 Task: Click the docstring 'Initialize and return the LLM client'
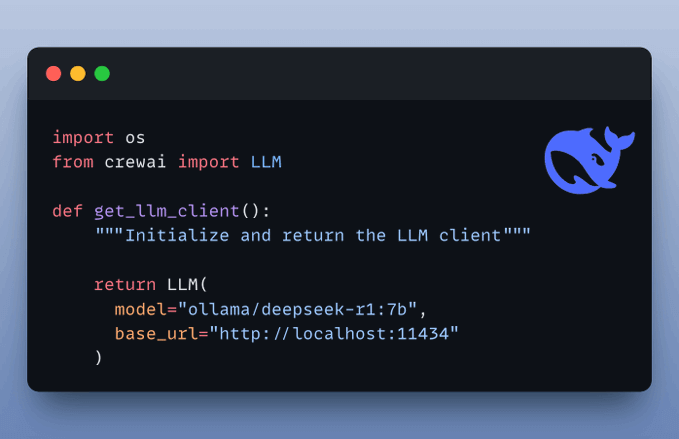click(x=313, y=236)
